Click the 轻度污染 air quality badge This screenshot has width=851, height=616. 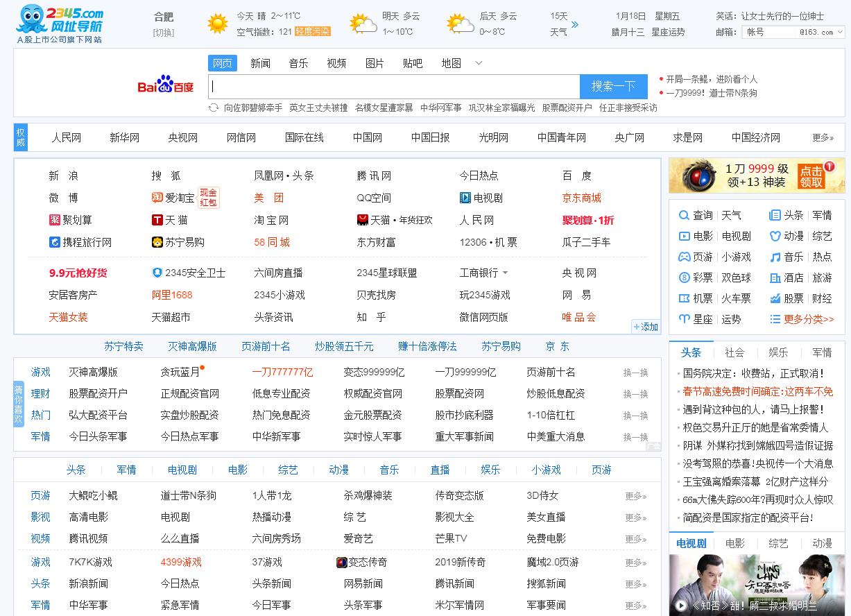[312, 31]
